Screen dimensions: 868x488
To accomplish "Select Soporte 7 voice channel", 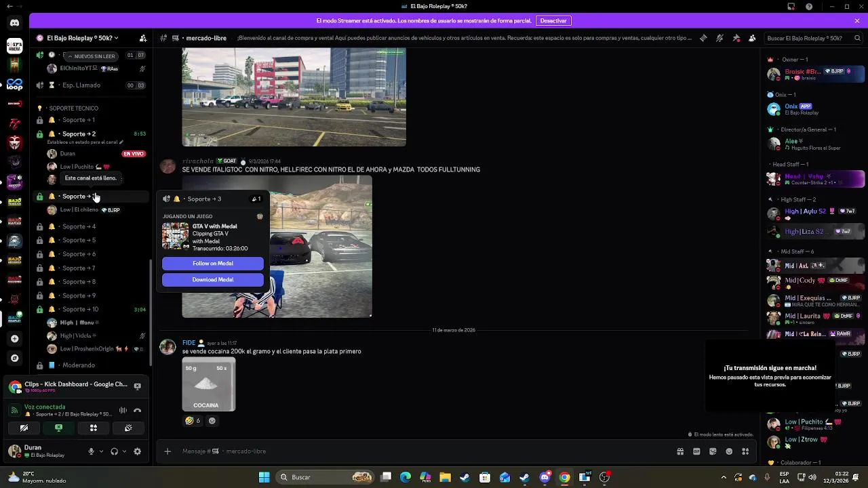I will 91,268.
